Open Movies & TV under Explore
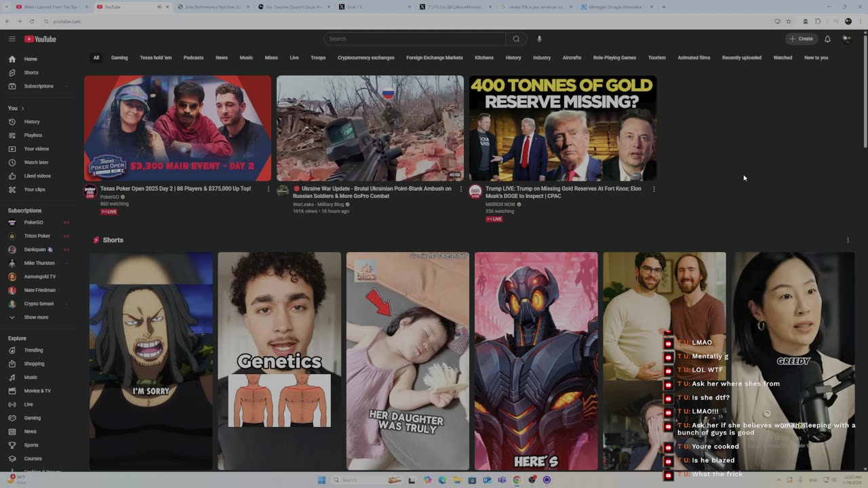The height and width of the screenshot is (488, 868). [x=37, y=390]
